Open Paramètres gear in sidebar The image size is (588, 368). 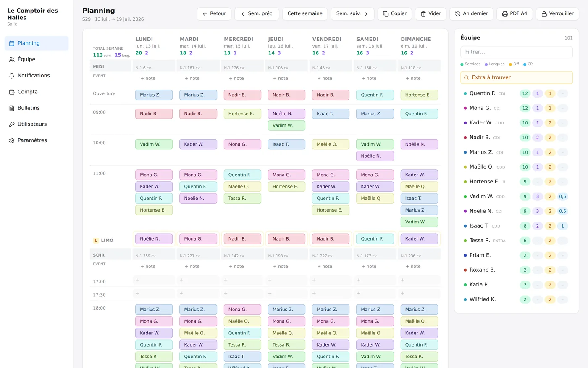(x=37, y=140)
